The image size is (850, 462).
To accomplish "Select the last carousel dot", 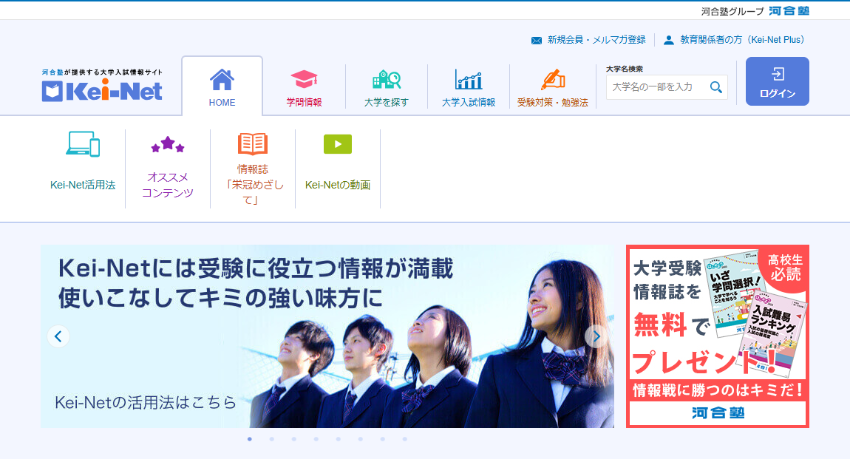I will [x=405, y=439].
